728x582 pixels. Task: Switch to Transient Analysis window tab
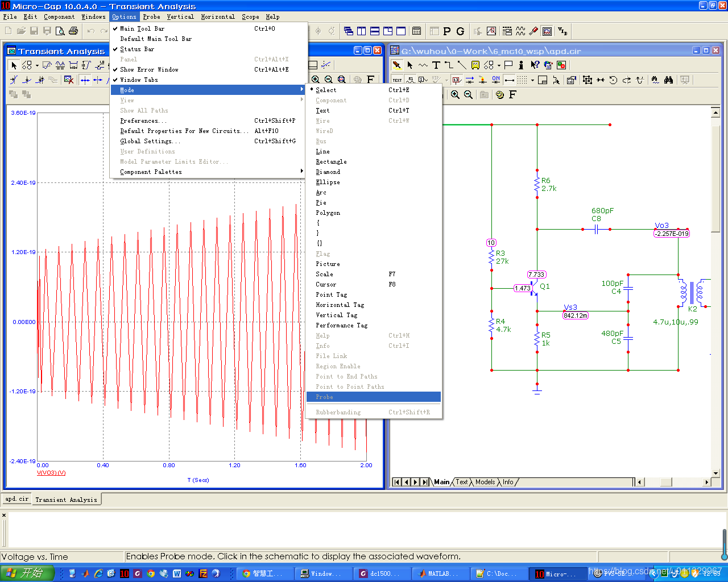point(66,500)
